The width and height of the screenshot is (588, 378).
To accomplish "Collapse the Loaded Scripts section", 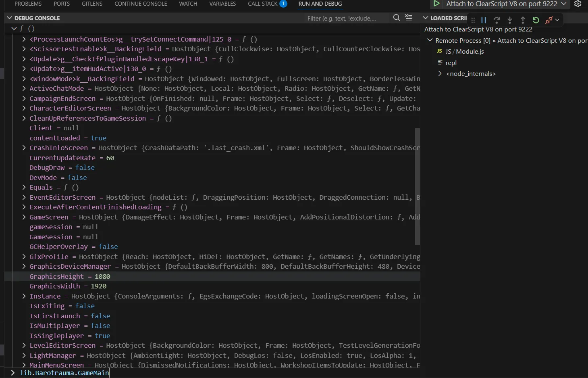I will coord(426,18).
